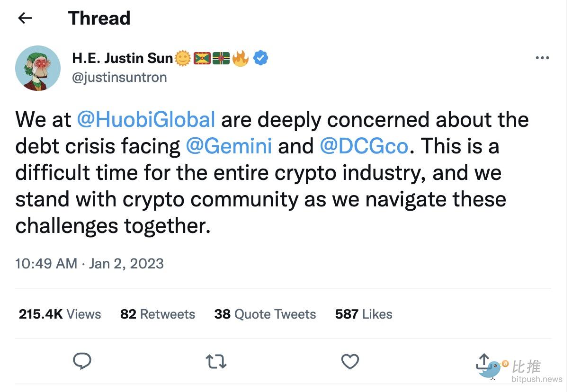Image resolution: width=572 pixels, height=392 pixels.
Task: Click the fire emoji beside the name
Action: 240,58
